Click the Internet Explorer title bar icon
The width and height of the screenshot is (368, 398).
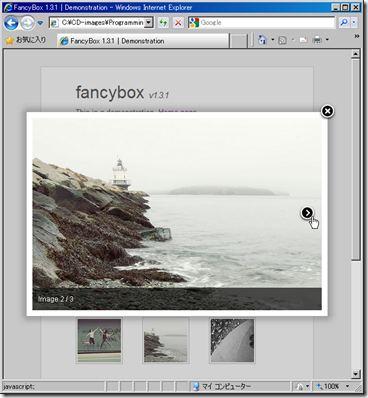[7, 7]
